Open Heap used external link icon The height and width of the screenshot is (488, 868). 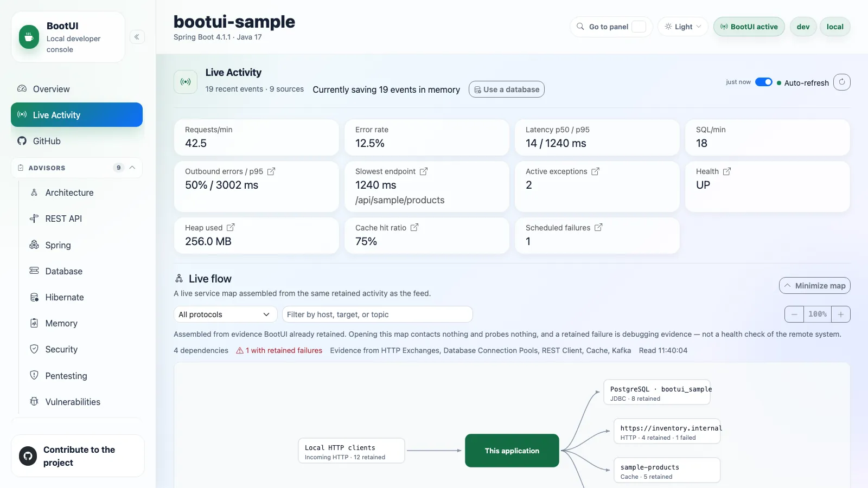[x=231, y=228]
